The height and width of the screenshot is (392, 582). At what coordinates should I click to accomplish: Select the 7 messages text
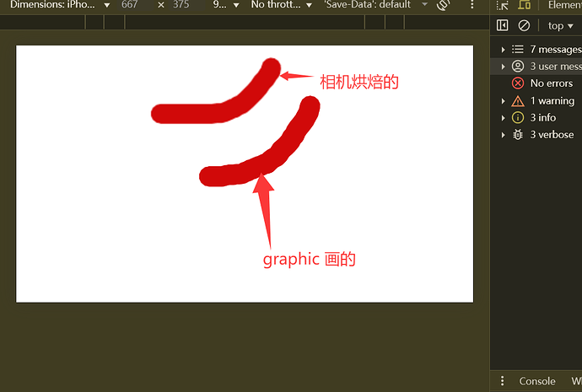(556, 50)
